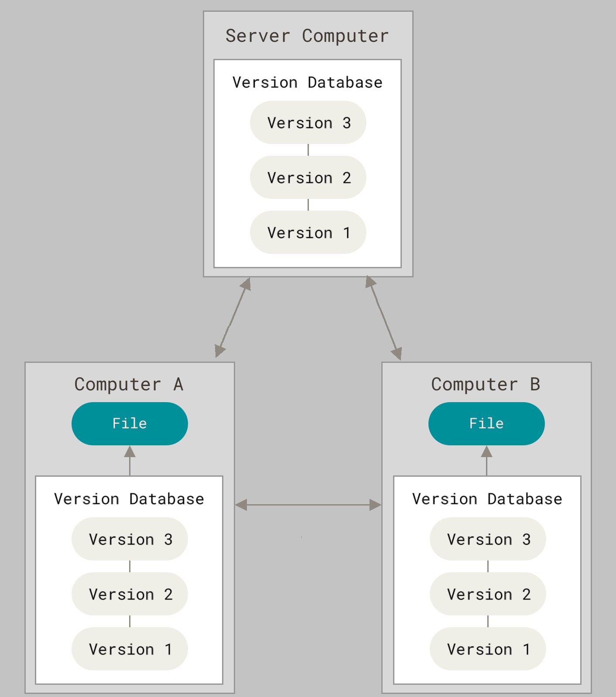Select Version 3 in Server Computer database

[x=308, y=123]
